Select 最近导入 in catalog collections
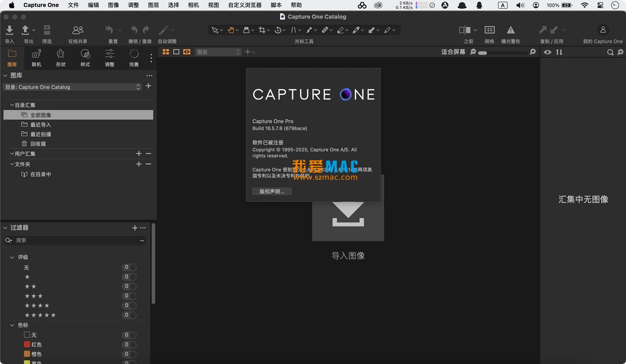 [x=41, y=125]
